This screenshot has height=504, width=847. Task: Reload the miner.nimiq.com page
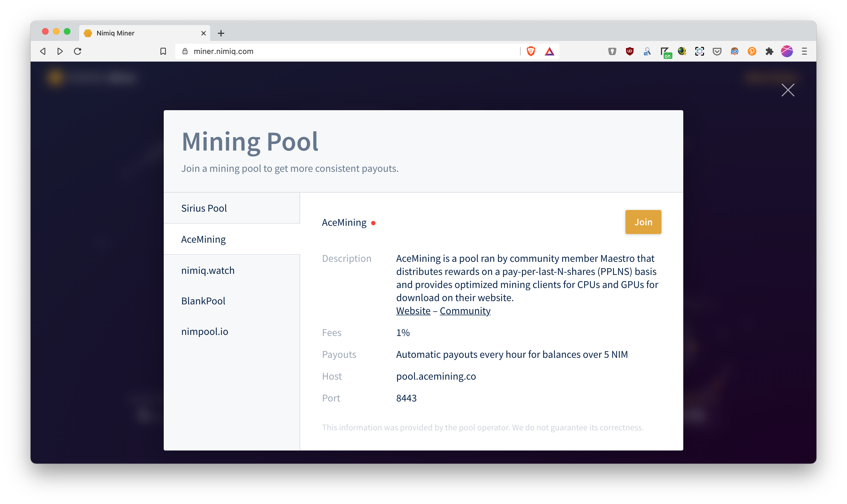(77, 51)
